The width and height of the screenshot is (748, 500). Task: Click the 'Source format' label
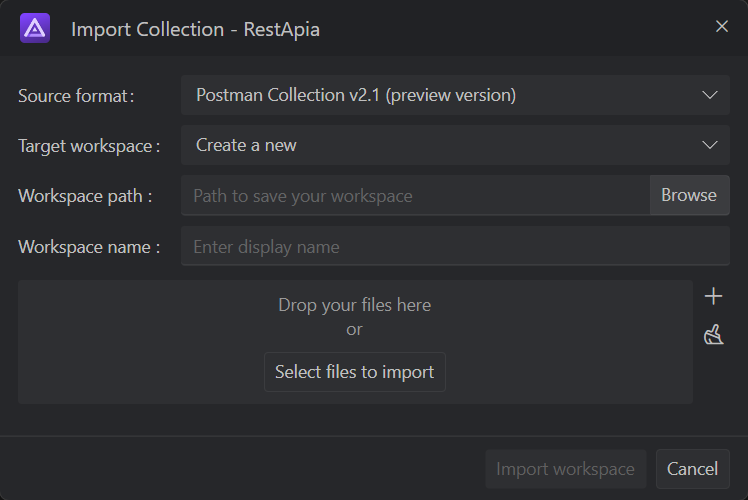click(76, 96)
